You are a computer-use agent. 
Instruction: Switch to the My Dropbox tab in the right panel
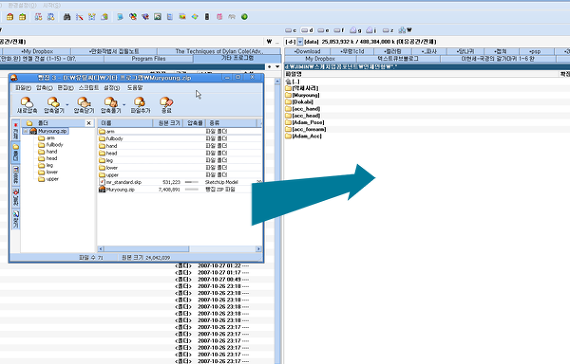320,59
